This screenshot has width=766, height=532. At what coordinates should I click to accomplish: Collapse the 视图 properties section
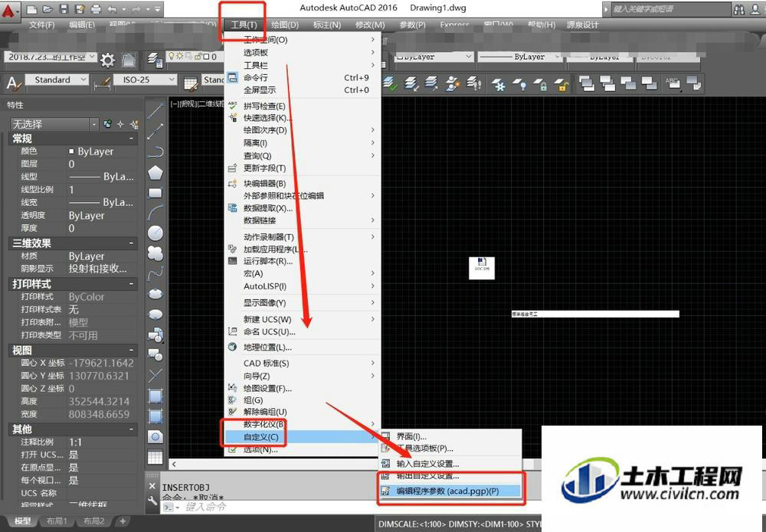tap(131, 351)
